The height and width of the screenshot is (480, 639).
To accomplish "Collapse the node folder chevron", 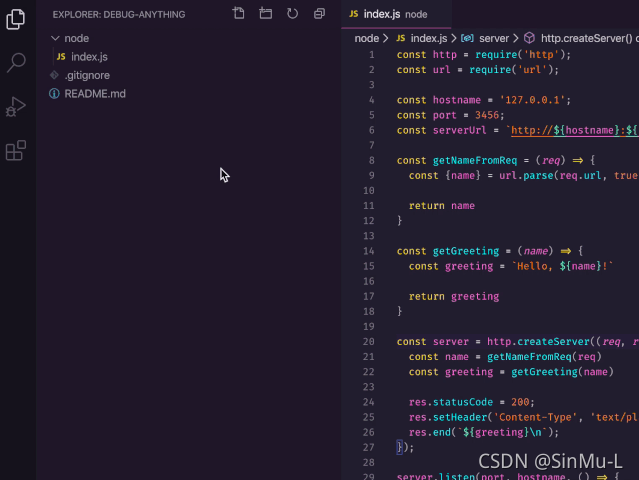I will coord(55,38).
